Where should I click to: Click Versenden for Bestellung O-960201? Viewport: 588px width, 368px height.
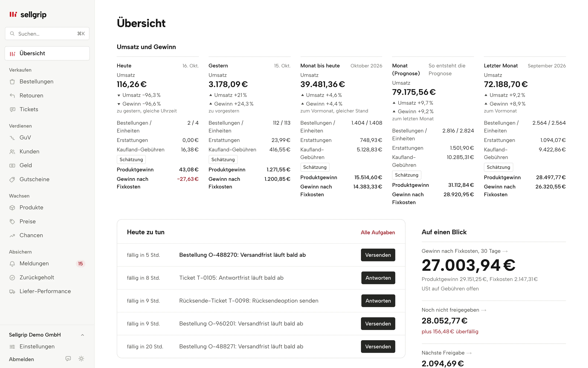click(x=378, y=323)
